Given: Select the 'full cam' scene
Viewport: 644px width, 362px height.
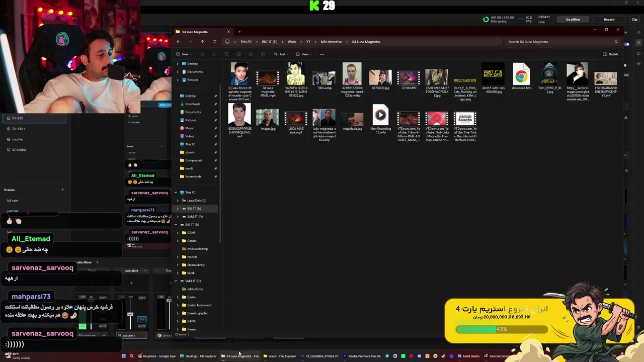Looking at the screenshot, I should (13, 201).
